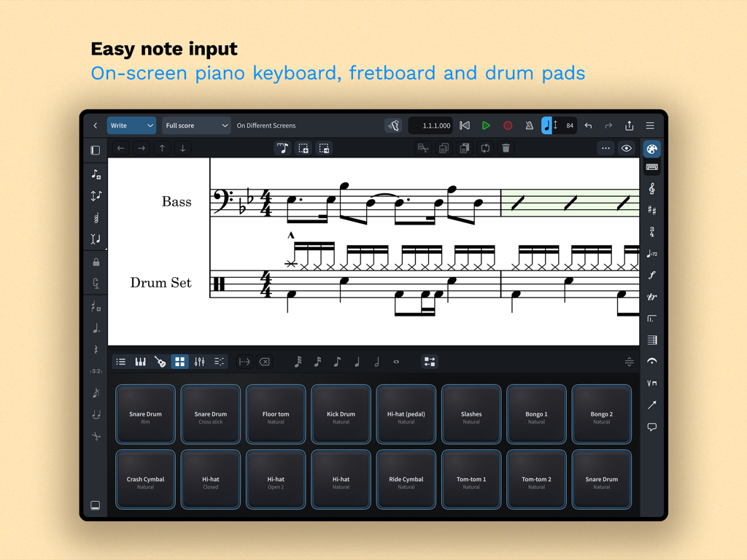Open the overflow menu with three dots
747x560 pixels.
605,148
